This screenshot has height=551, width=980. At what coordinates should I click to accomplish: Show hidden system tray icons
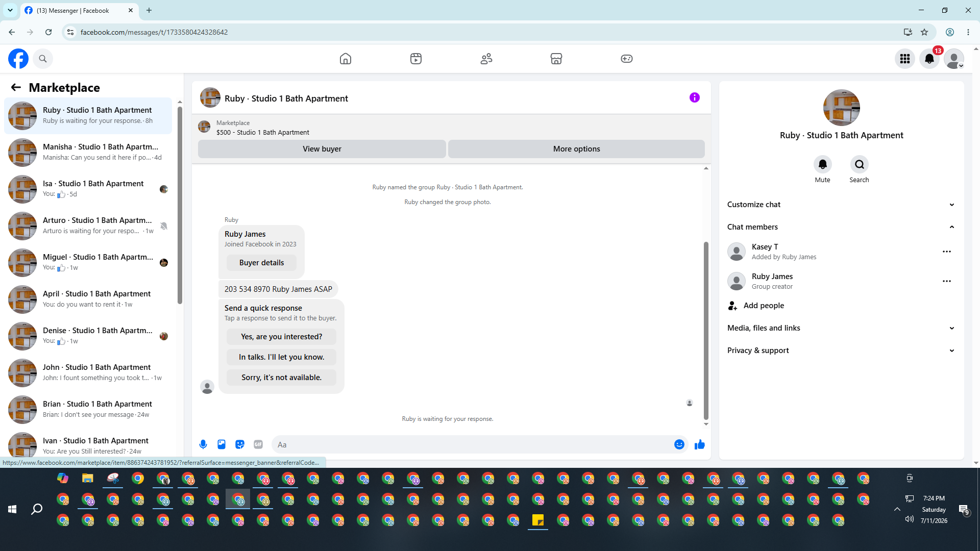[897, 509]
